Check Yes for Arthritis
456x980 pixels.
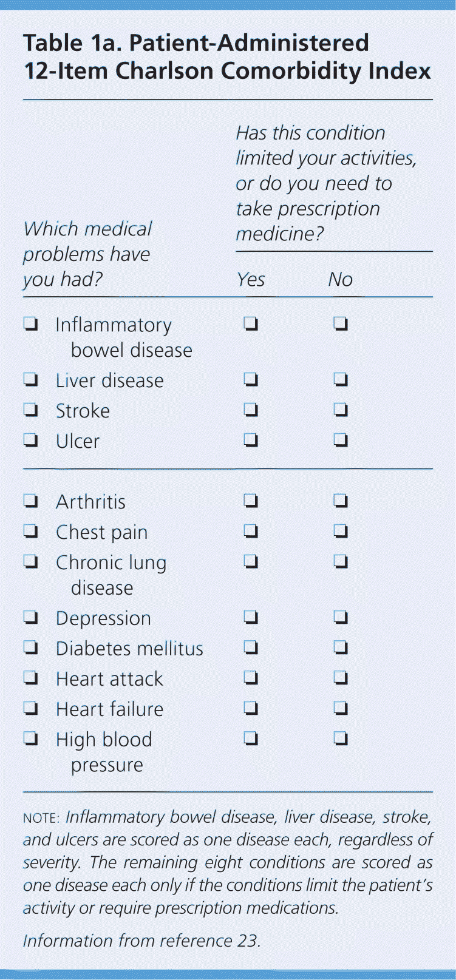tap(251, 501)
